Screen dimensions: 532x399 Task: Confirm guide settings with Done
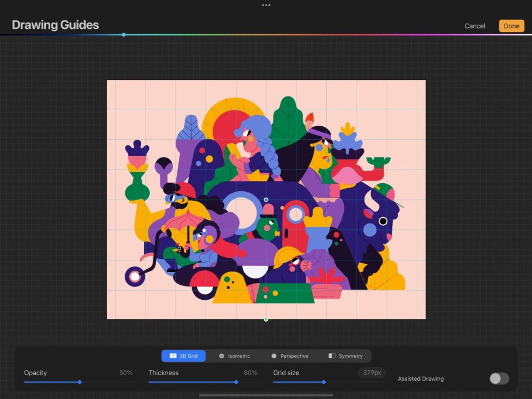tap(511, 26)
